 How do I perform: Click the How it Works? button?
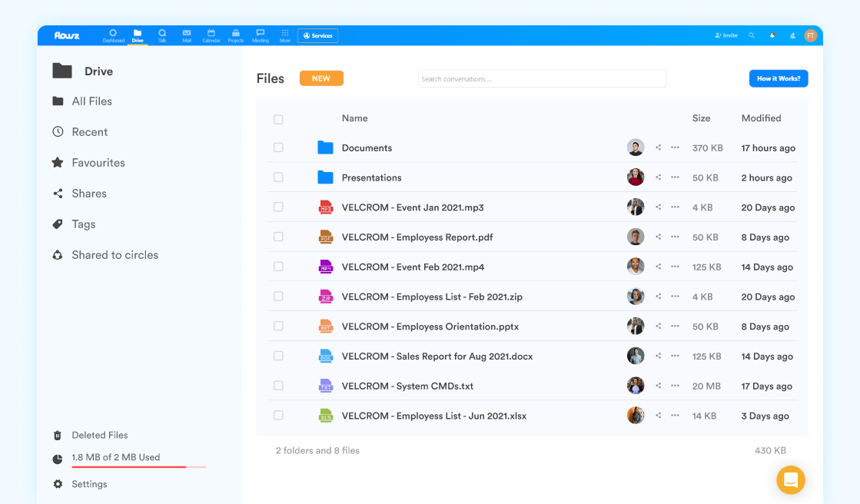(x=779, y=78)
